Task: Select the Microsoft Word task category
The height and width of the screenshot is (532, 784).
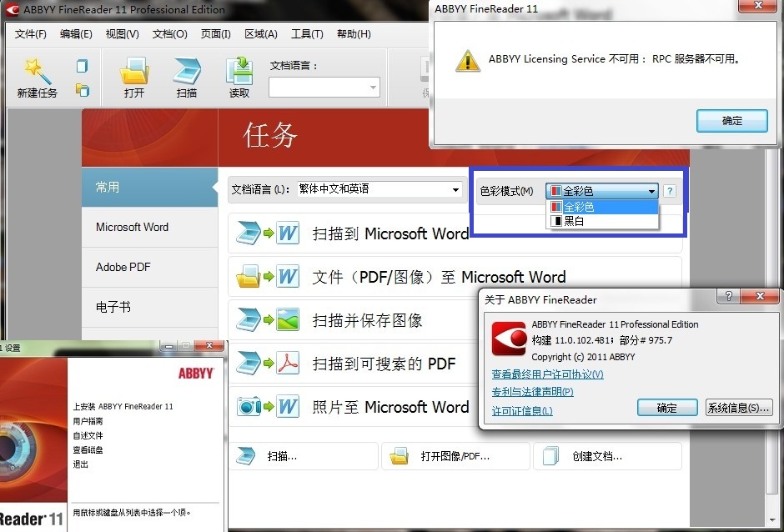Action: [x=149, y=227]
